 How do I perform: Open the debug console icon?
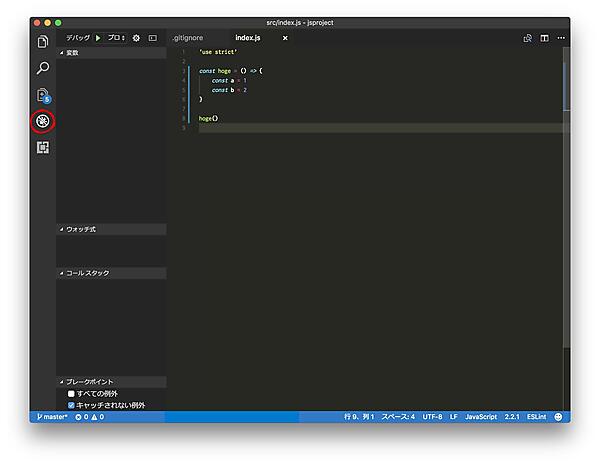(153, 38)
